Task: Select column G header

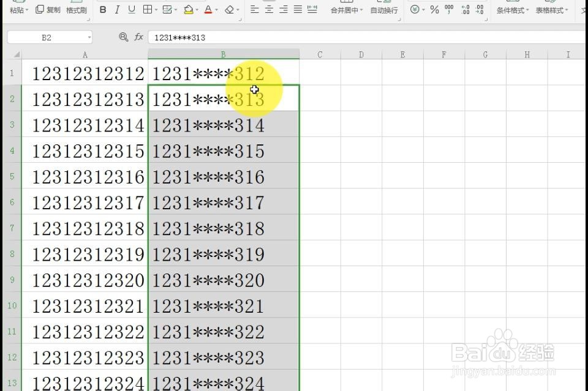Action: coord(485,54)
